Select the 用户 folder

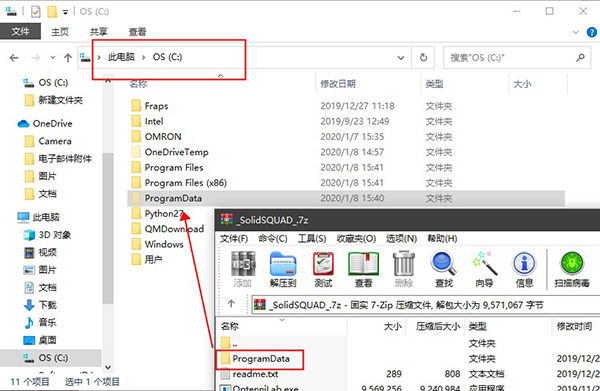click(x=147, y=260)
